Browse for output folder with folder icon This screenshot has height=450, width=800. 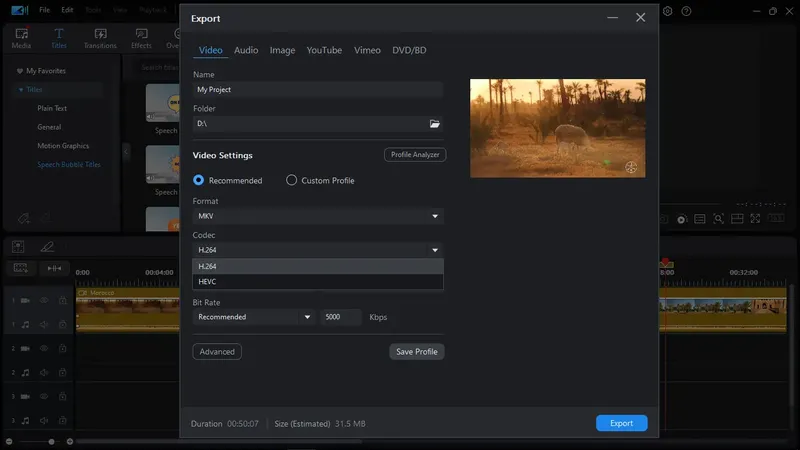(x=434, y=123)
